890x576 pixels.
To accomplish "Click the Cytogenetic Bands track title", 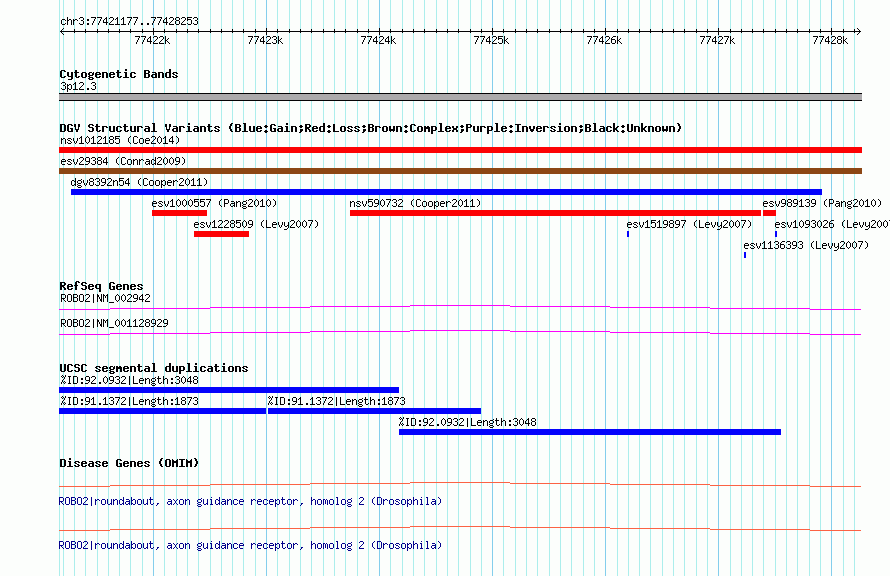I will tap(119, 74).
